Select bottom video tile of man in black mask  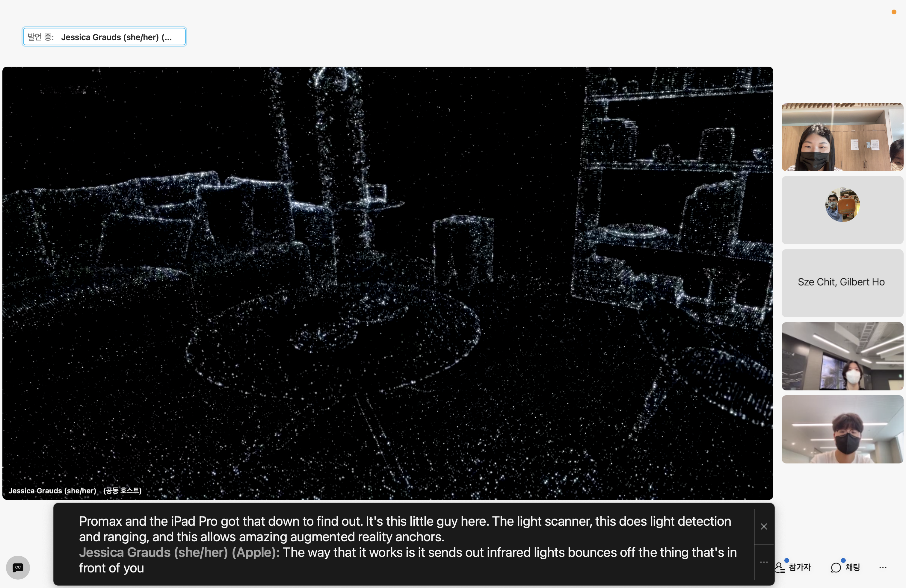tap(842, 429)
